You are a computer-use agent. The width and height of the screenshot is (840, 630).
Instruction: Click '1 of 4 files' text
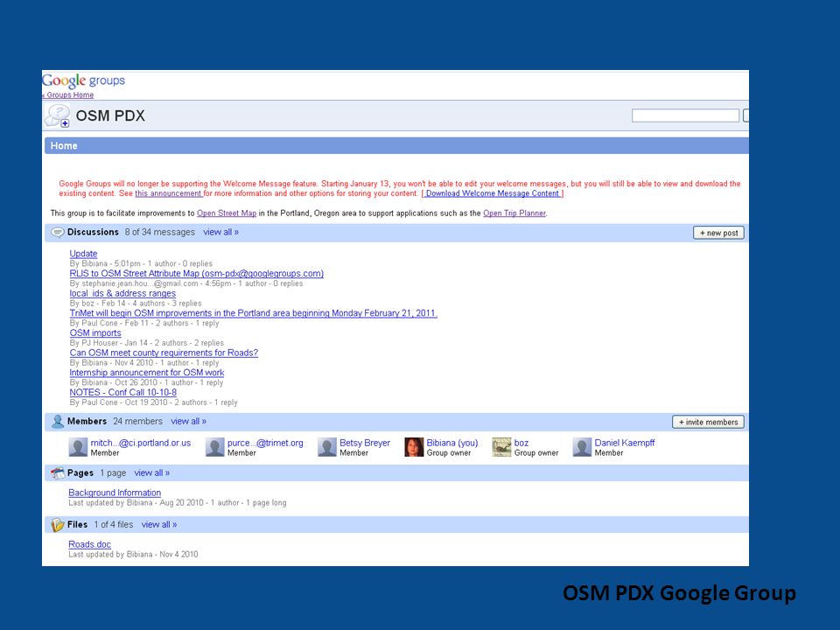click(x=114, y=524)
